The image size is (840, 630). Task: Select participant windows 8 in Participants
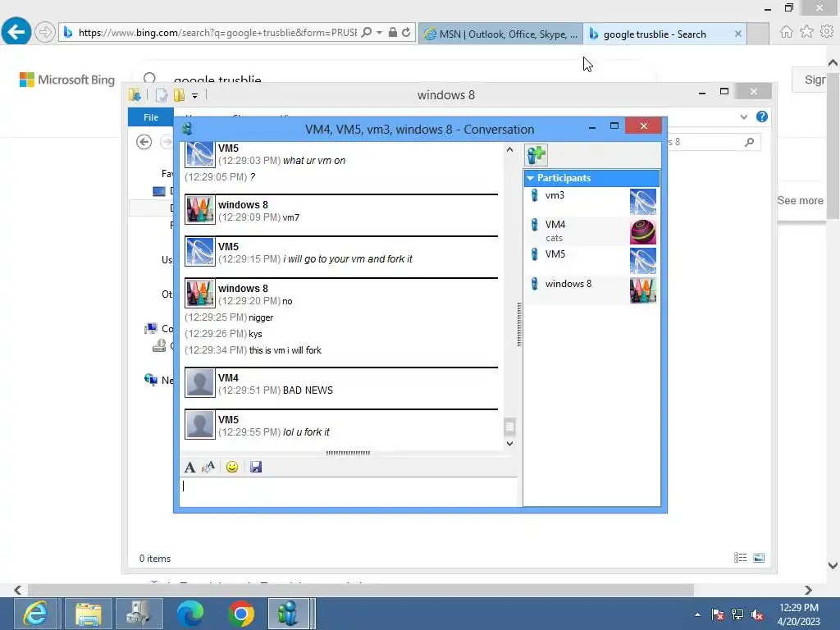[x=591, y=290]
